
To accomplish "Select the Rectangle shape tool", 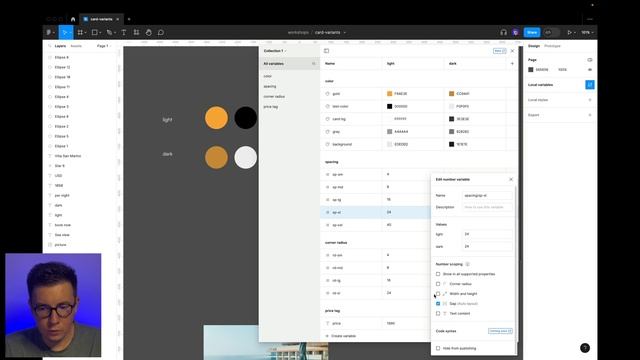I will click(x=95, y=32).
